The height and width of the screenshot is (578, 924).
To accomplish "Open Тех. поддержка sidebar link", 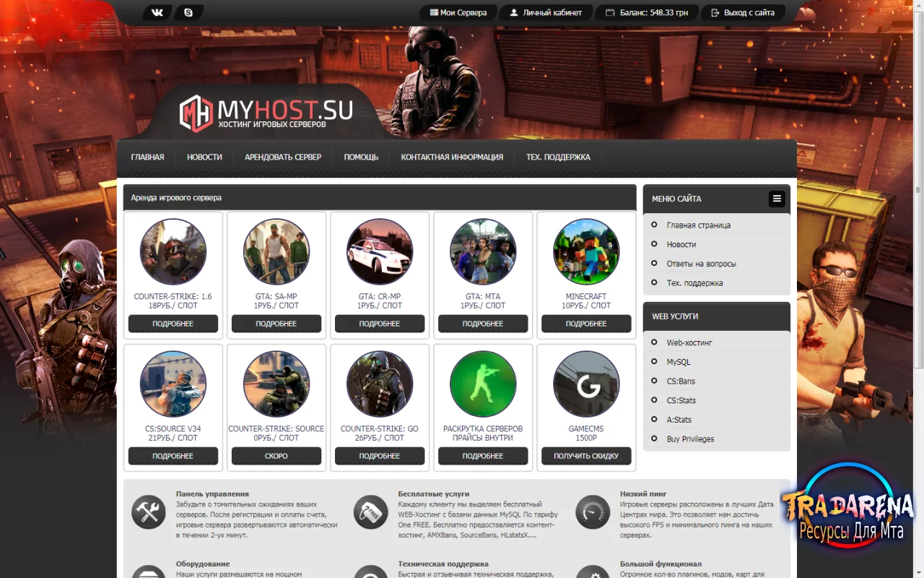I will pyautogui.click(x=694, y=283).
